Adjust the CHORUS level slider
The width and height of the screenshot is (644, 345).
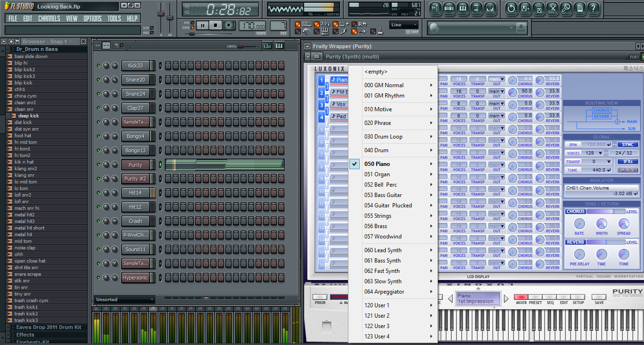606,212
